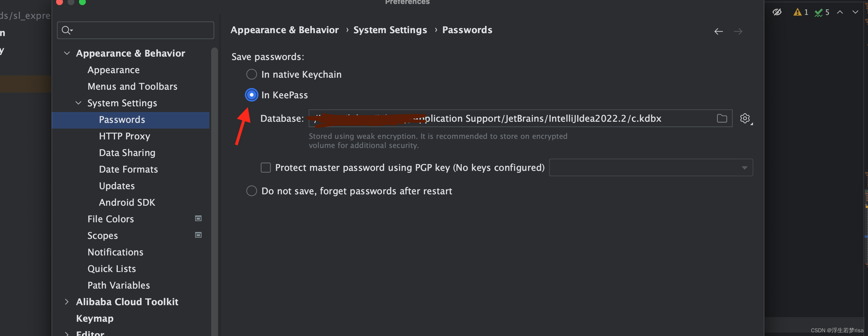Expand the Alibaba Cloud Toolkit node
The height and width of the screenshot is (336, 868).
(66, 302)
